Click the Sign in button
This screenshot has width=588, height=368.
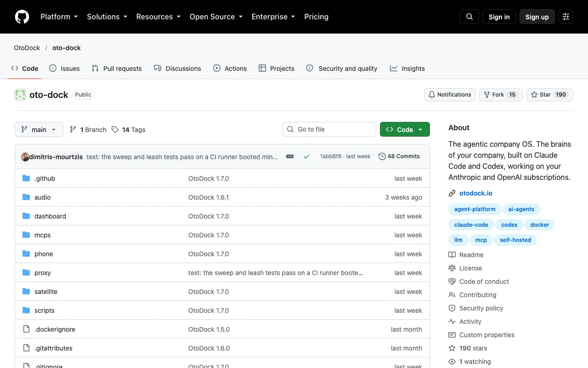pyautogui.click(x=499, y=17)
